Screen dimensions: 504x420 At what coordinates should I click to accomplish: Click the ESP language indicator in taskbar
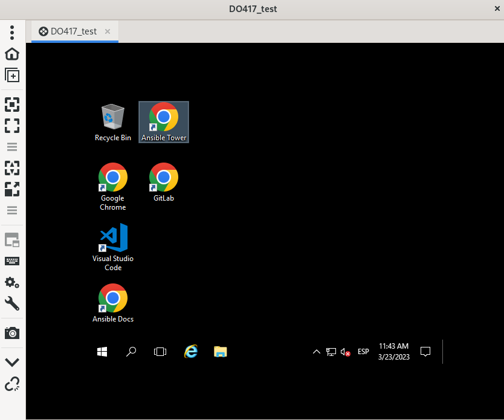click(363, 352)
